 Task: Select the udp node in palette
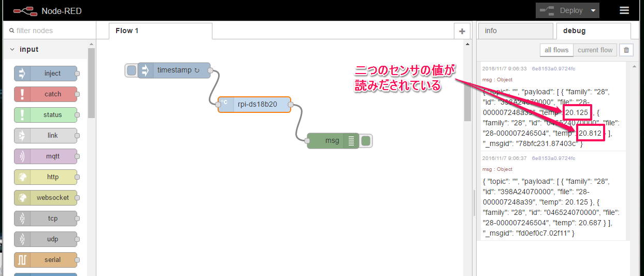[x=46, y=239]
